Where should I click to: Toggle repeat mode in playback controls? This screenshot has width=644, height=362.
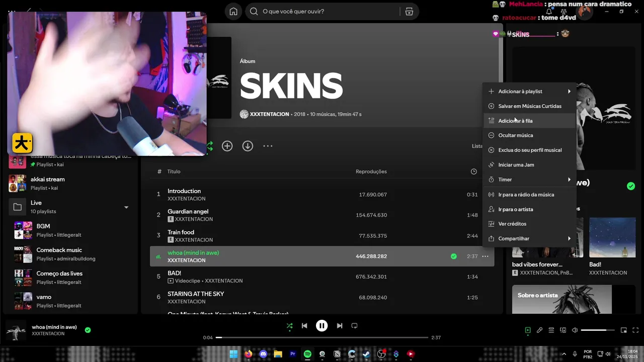(354, 326)
